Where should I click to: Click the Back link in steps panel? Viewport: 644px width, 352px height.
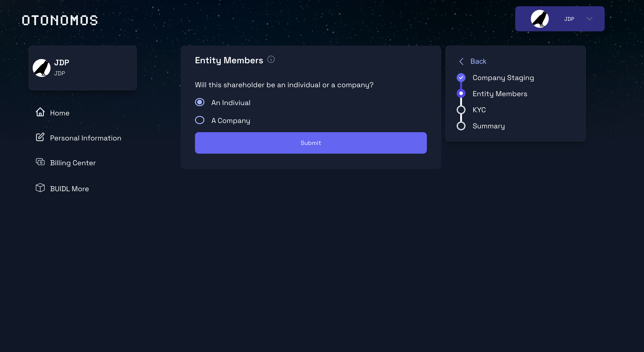click(478, 61)
